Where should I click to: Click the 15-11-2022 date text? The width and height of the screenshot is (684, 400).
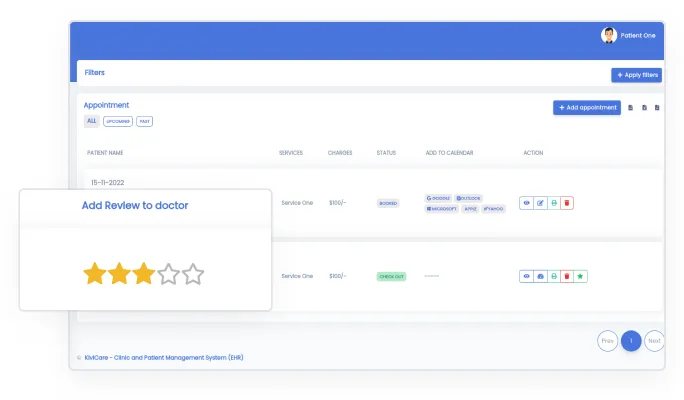click(107, 183)
